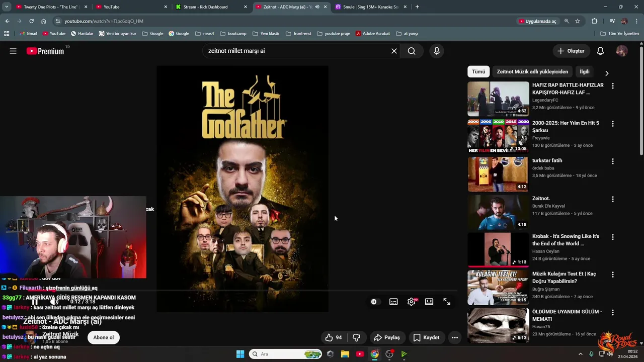Click the Ara taskbar search box
This screenshot has height=362, width=644.
coord(285,354)
